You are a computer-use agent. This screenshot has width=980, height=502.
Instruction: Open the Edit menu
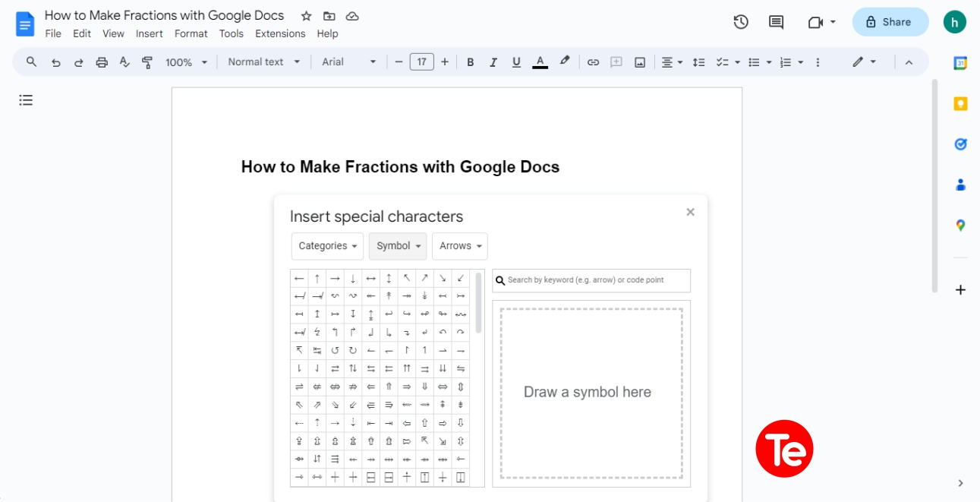(82, 33)
